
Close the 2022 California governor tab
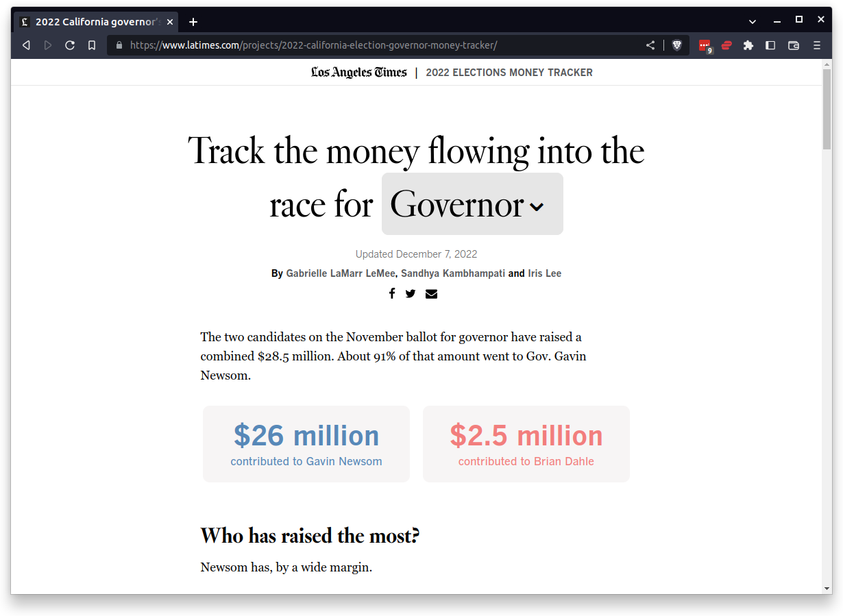click(x=170, y=21)
